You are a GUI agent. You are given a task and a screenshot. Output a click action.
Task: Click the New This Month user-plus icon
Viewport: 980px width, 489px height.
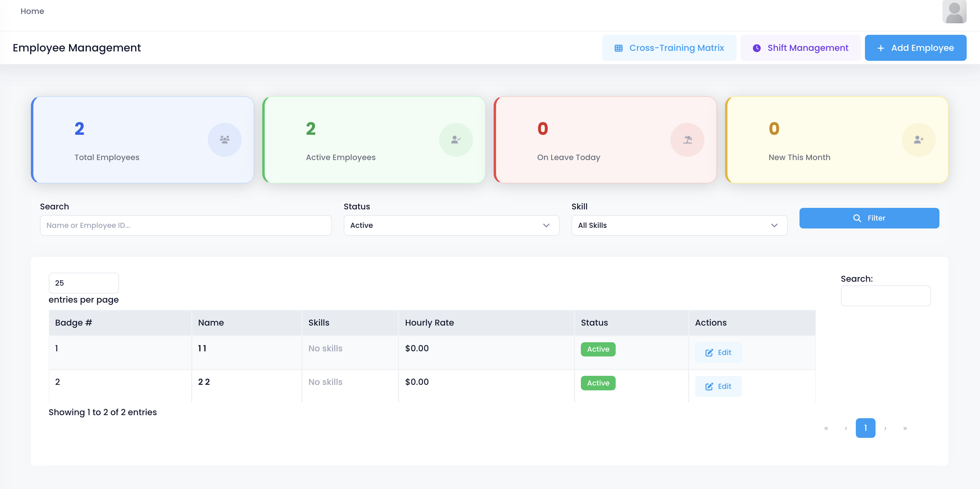pos(918,139)
